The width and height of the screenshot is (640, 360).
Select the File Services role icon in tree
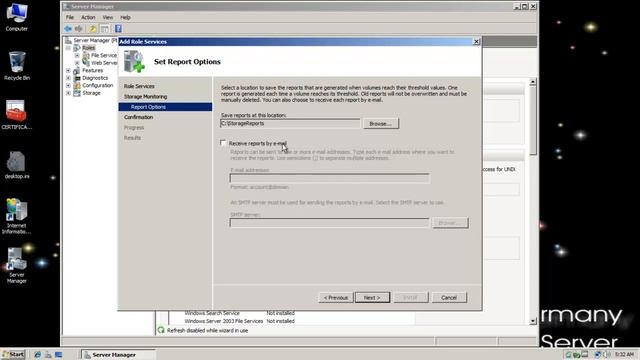click(86, 55)
